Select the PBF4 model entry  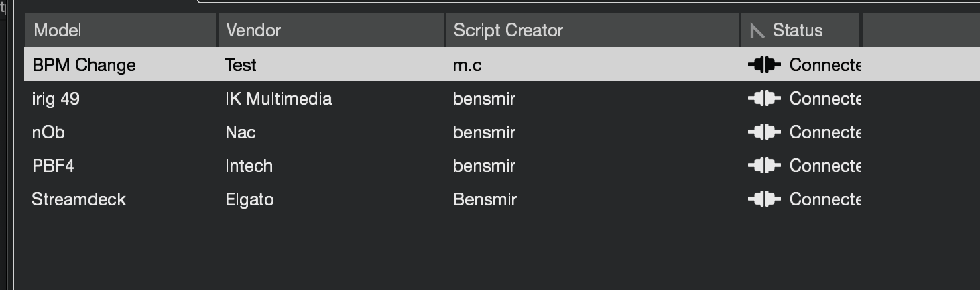click(x=53, y=166)
